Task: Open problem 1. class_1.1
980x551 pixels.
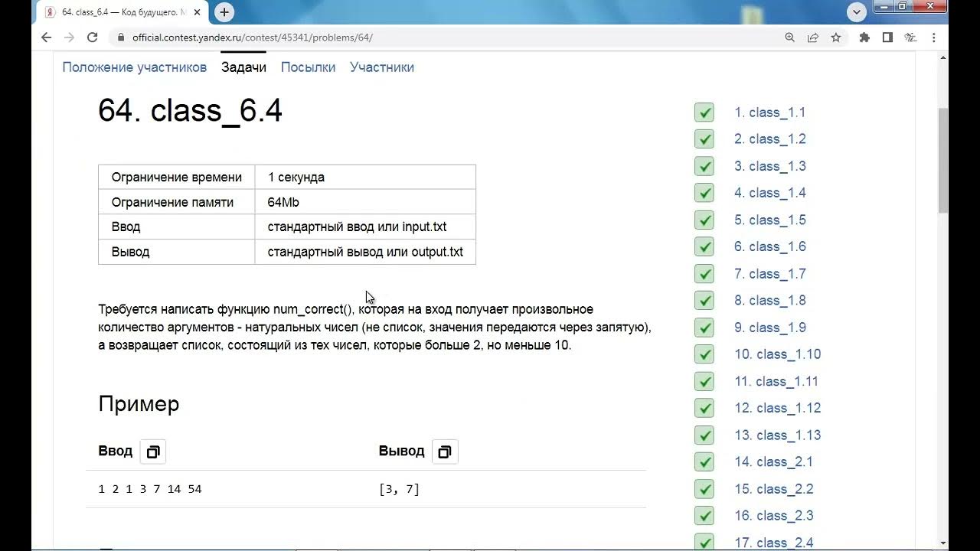Action: [769, 112]
